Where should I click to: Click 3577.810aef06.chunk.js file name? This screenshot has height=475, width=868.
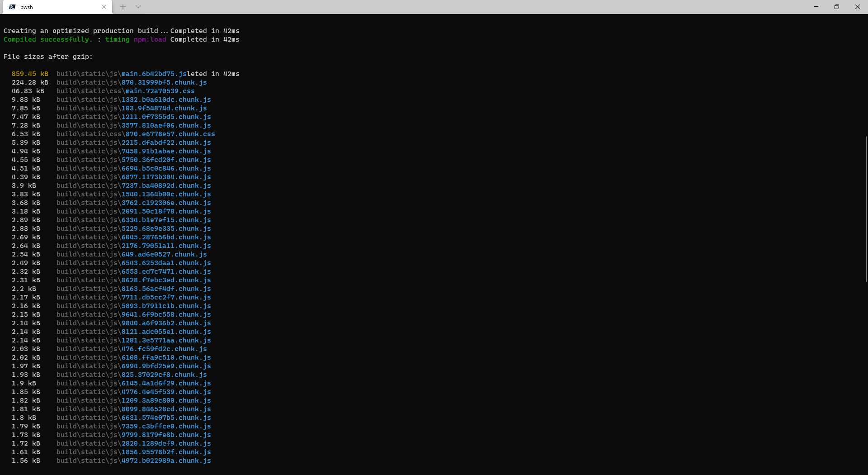(x=166, y=125)
